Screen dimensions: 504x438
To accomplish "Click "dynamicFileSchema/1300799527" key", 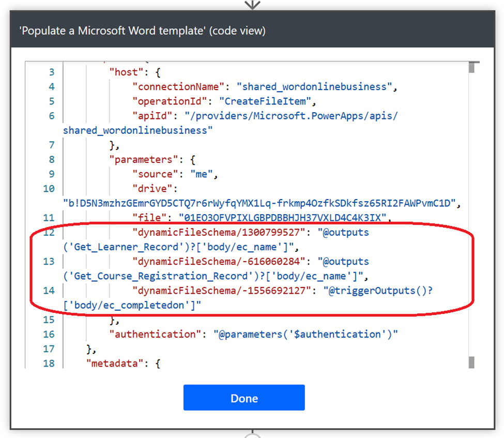I will click(x=219, y=232).
